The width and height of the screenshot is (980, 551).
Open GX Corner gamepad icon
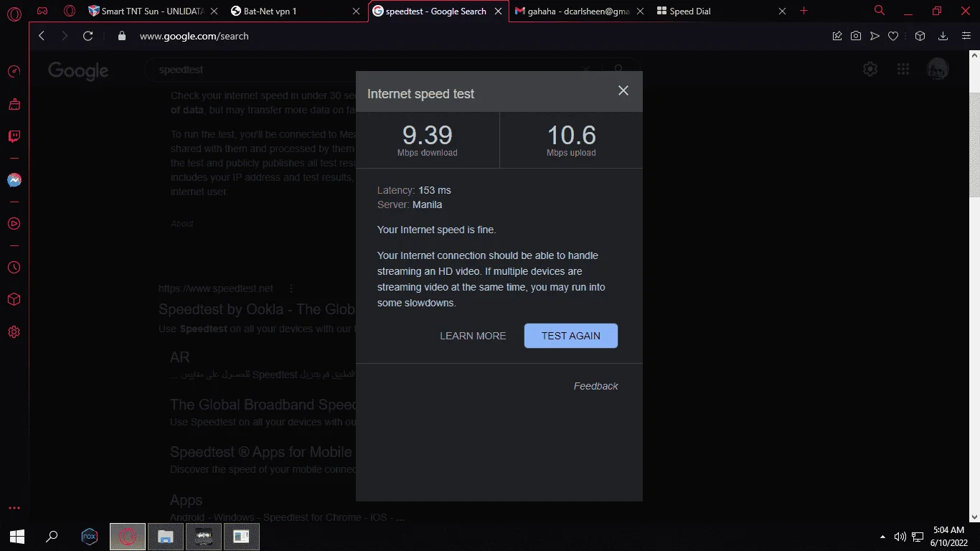(x=42, y=11)
